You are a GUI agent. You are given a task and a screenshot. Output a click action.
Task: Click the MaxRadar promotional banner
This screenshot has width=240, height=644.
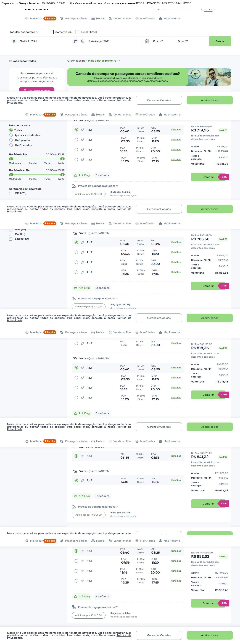[149, 77]
